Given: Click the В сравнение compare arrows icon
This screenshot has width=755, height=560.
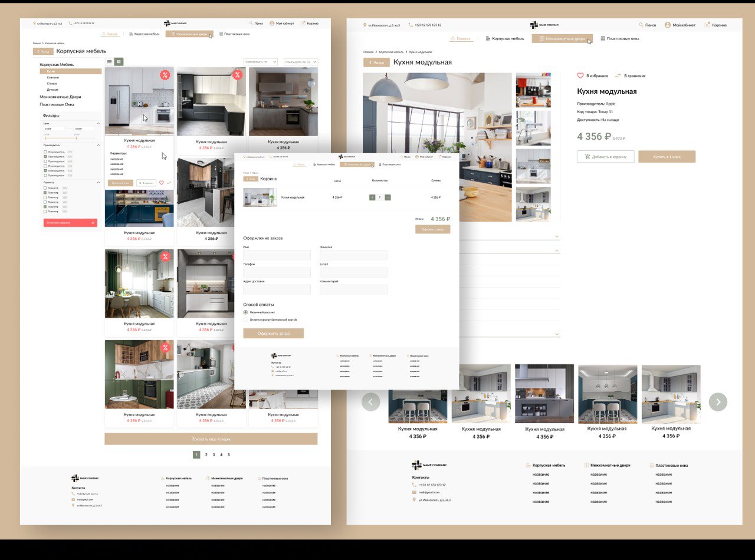Looking at the screenshot, I should 618,75.
